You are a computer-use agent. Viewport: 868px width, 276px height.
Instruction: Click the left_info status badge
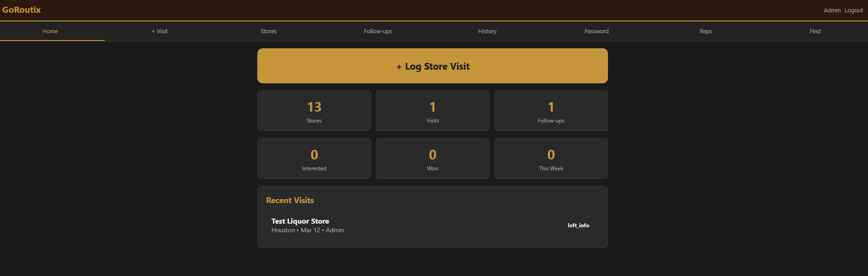[578, 225]
